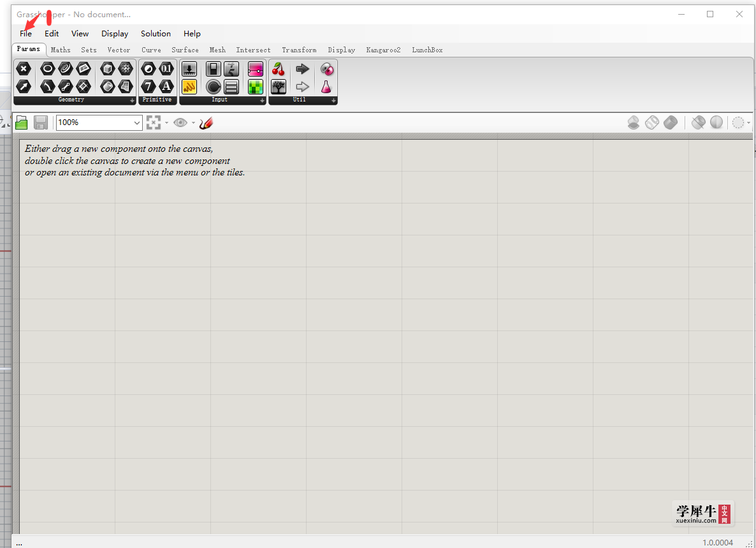Pick the yellow scribble icon in Input
Screen dimensions: 756x548
click(x=189, y=86)
